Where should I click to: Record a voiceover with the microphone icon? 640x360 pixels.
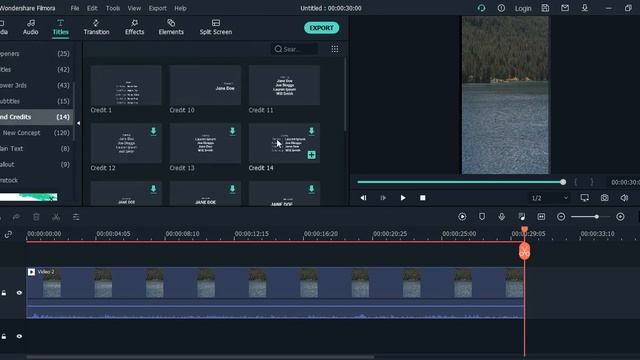[502, 217]
